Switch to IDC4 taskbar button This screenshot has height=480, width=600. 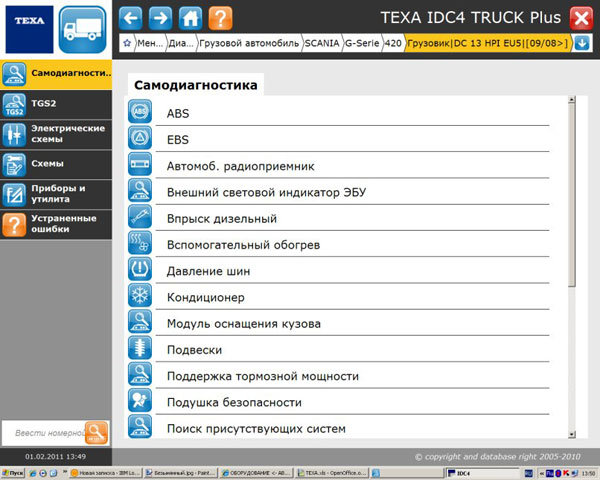click(x=483, y=473)
